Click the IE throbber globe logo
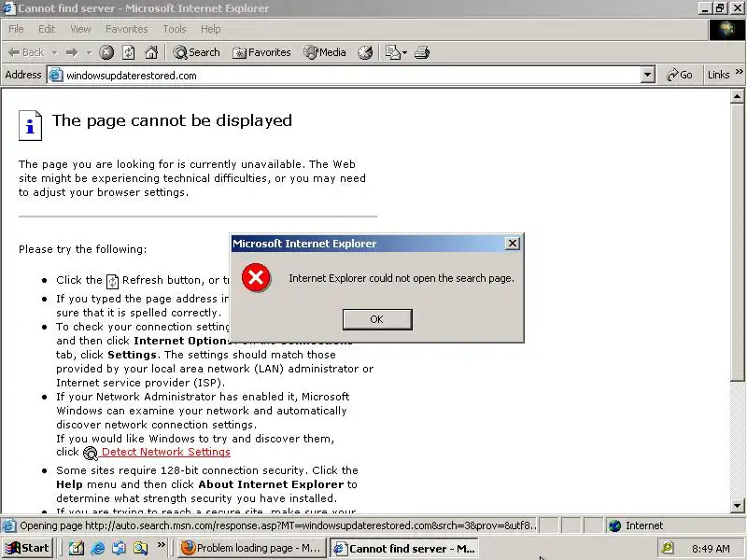Screen dimensions: 747x560 pos(726,30)
